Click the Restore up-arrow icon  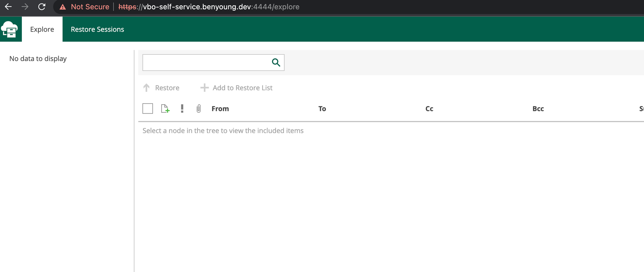click(147, 88)
